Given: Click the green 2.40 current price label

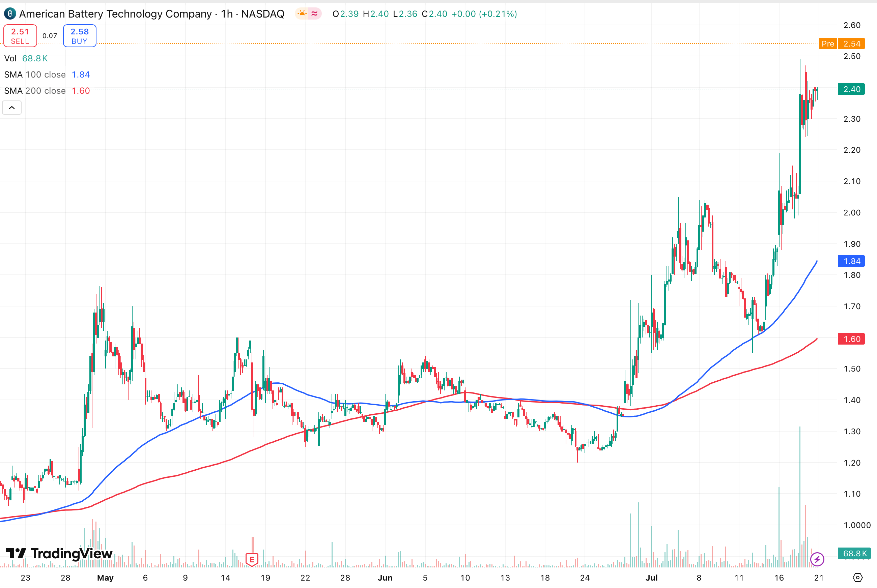Looking at the screenshot, I should 851,89.
